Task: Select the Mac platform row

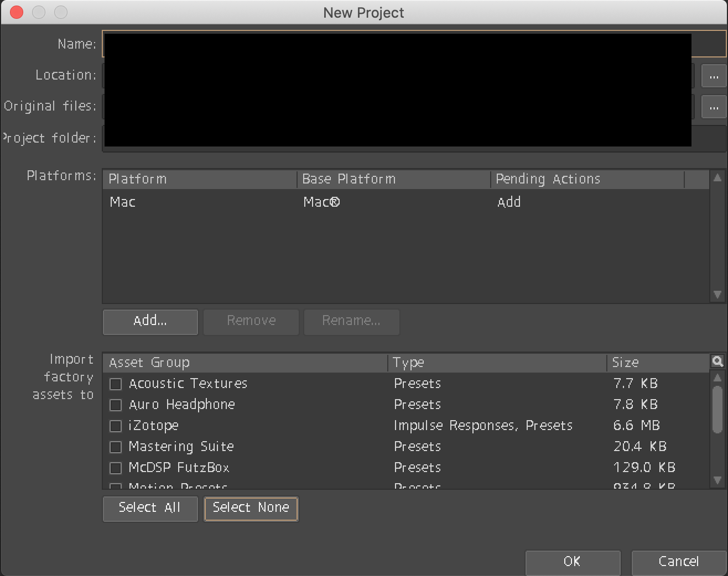Action: pyautogui.click(x=405, y=202)
